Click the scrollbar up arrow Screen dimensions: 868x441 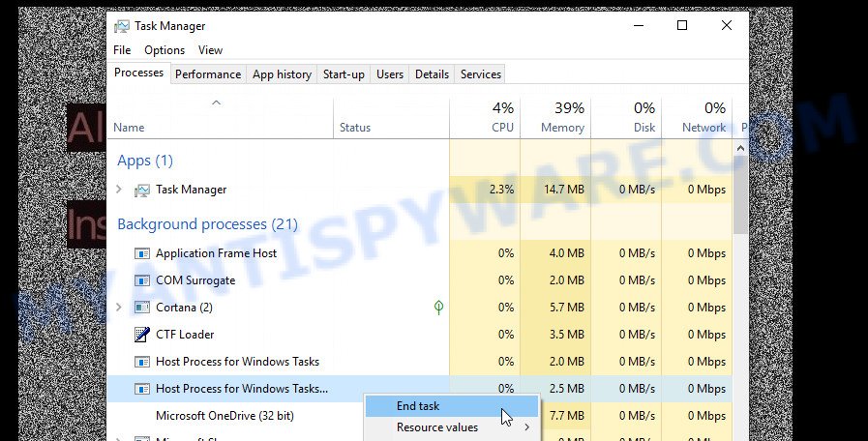click(740, 148)
